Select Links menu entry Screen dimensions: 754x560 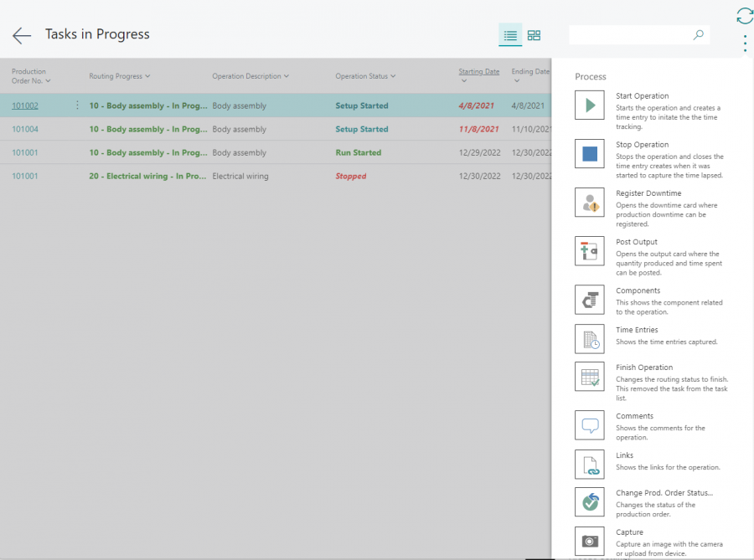(652, 464)
